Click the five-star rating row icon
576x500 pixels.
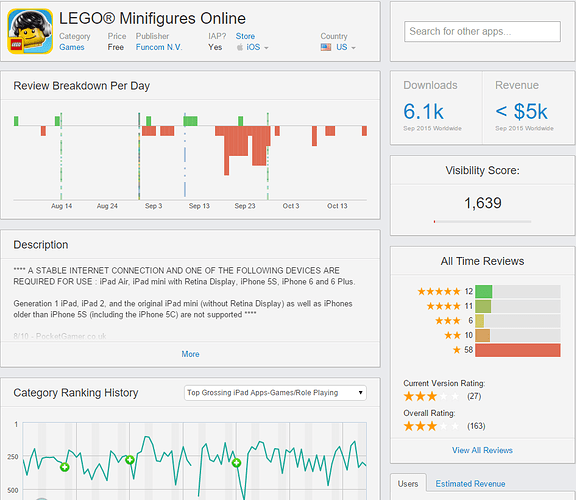[439, 292]
